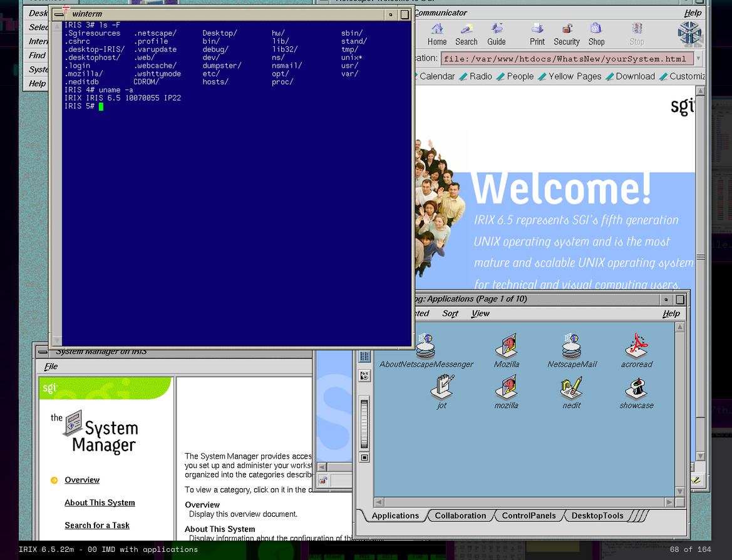Viewport: 732px width, 560px height.
Task: Click the "uname -a" command line in winterm
Action: (x=98, y=90)
